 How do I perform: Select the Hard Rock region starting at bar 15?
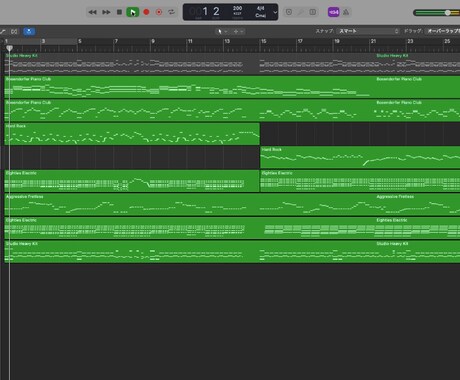pos(360,157)
